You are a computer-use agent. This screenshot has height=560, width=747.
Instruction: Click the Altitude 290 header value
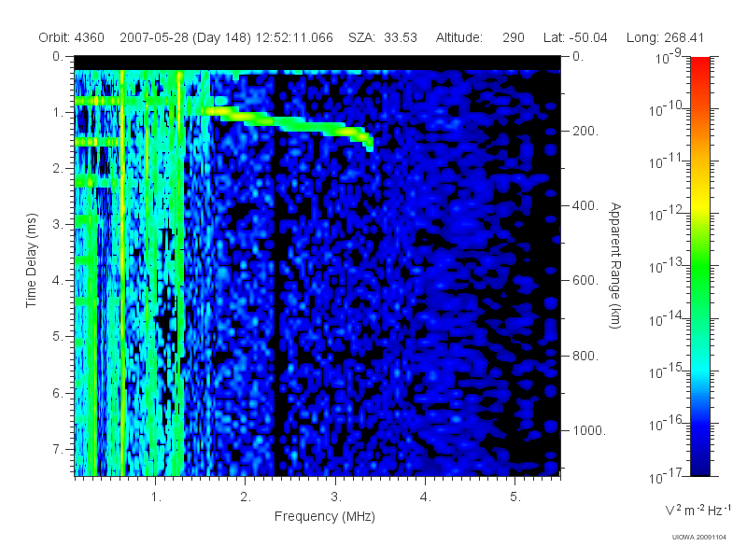coord(480,37)
